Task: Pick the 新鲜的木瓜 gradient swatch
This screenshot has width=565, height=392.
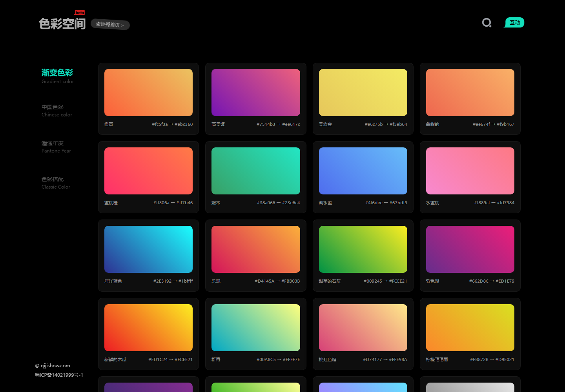Action: coord(148,328)
